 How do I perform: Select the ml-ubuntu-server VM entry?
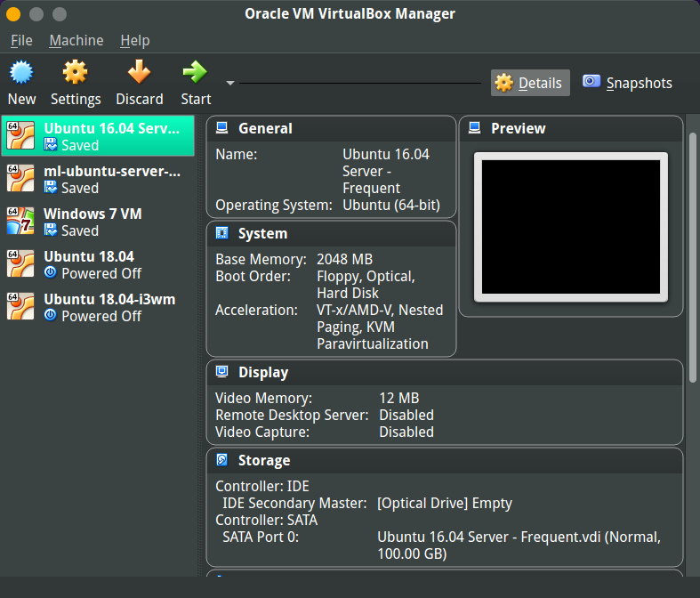[x=98, y=179]
